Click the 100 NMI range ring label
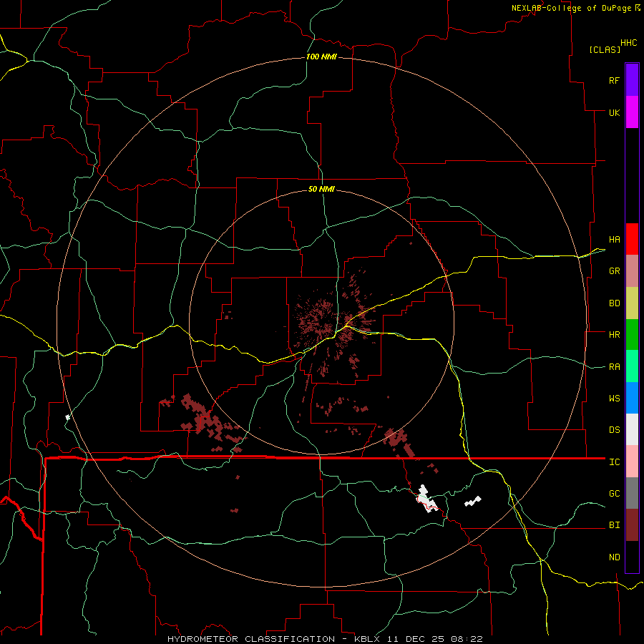 [321, 57]
